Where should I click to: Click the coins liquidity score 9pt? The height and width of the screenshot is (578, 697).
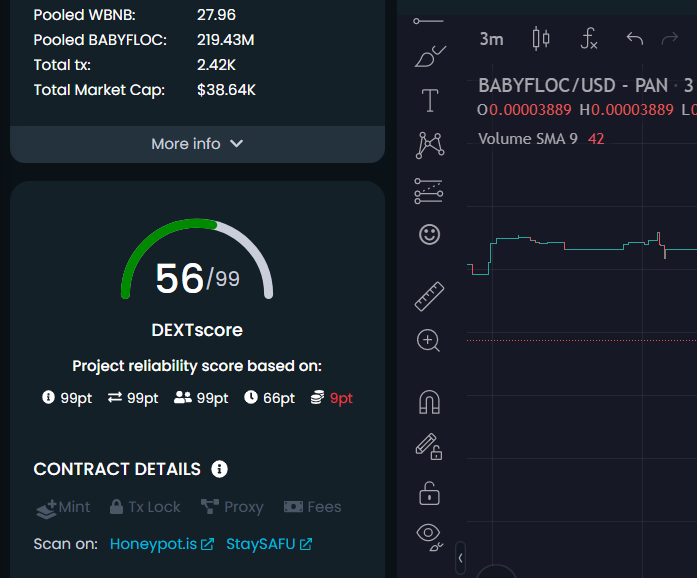tap(332, 398)
